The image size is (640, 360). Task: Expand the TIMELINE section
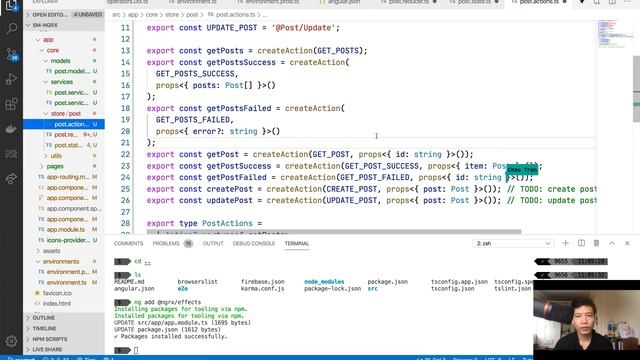click(x=64, y=328)
